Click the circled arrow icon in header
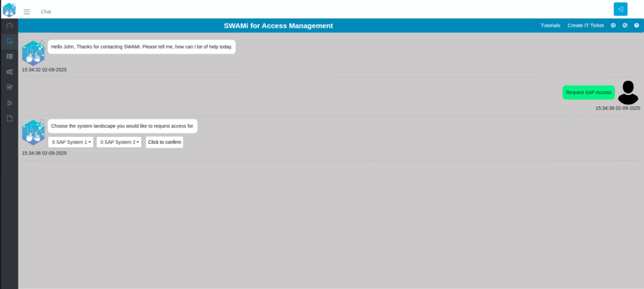This screenshot has width=644, height=289. coord(613,26)
